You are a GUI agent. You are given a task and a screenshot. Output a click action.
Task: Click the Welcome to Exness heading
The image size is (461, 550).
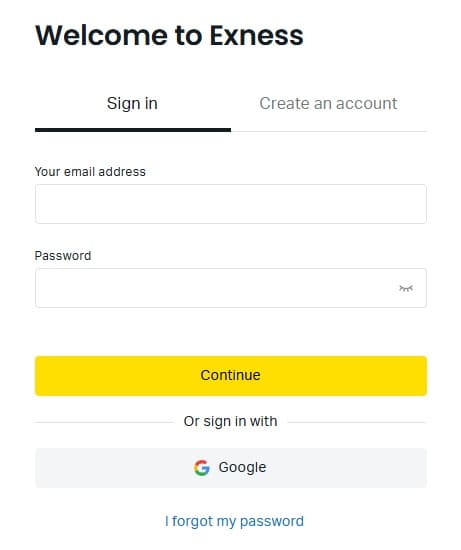169,35
